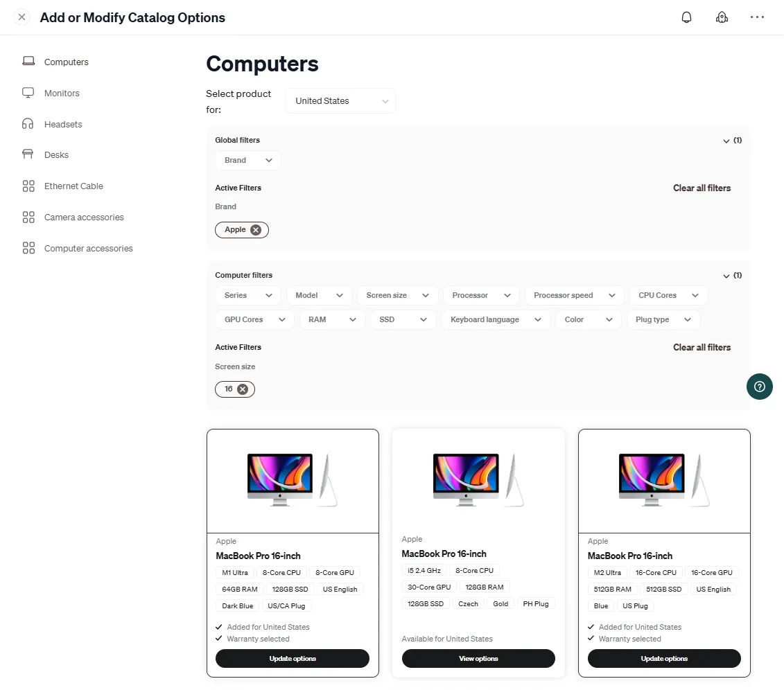
Task: Open the United States country dropdown
Action: pos(340,101)
